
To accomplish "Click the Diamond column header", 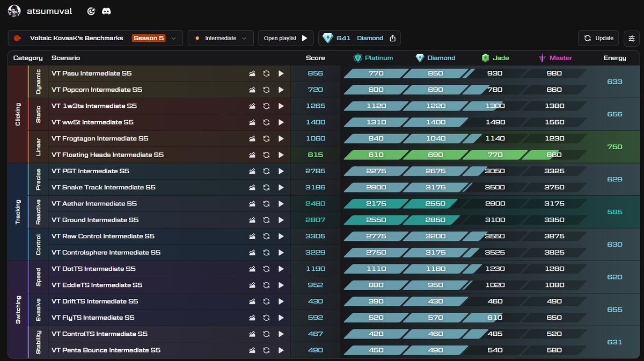I will point(435,58).
